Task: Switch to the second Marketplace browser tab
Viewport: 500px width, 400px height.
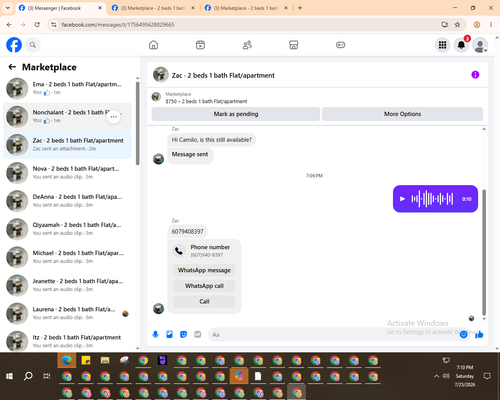Action: click(152, 8)
